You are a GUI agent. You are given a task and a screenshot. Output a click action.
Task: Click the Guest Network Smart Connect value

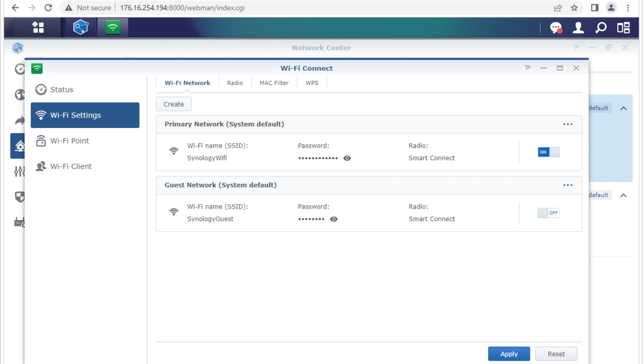coord(432,219)
